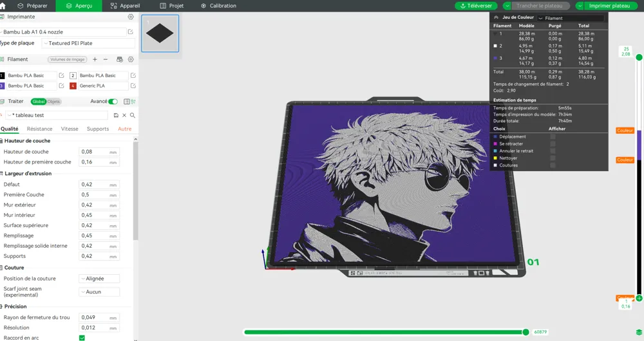Image resolution: width=644 pixels, height=341 pixels.
Task: Select the plate 1 thumbnail
Action: click(160, 33)
